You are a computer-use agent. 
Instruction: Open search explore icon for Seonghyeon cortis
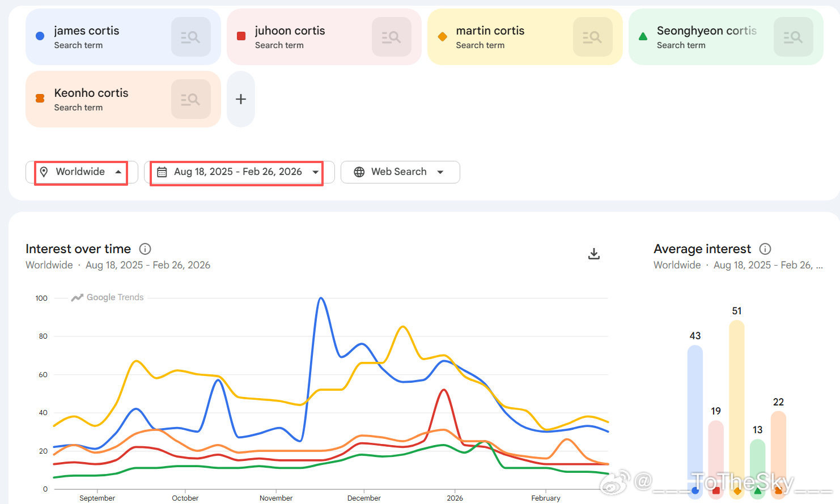(793, 37)
